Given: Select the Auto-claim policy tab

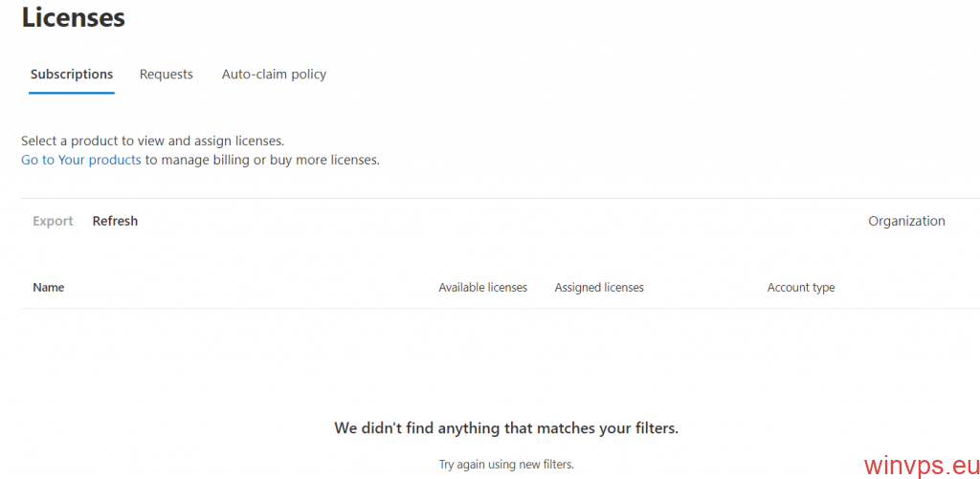Looking at the screenshot, I should pos(274,75).
